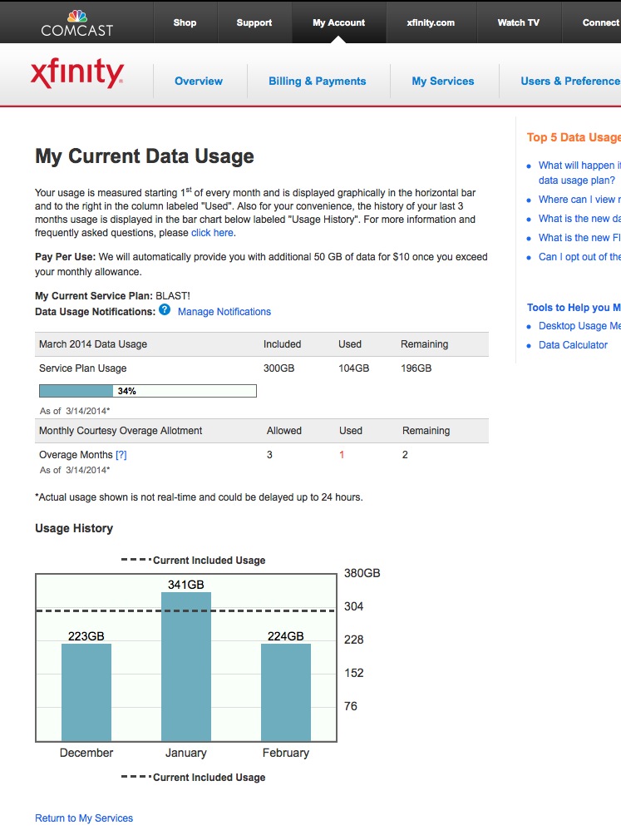
Task: Click the Return to My Services link
Action: click(84, 818)
